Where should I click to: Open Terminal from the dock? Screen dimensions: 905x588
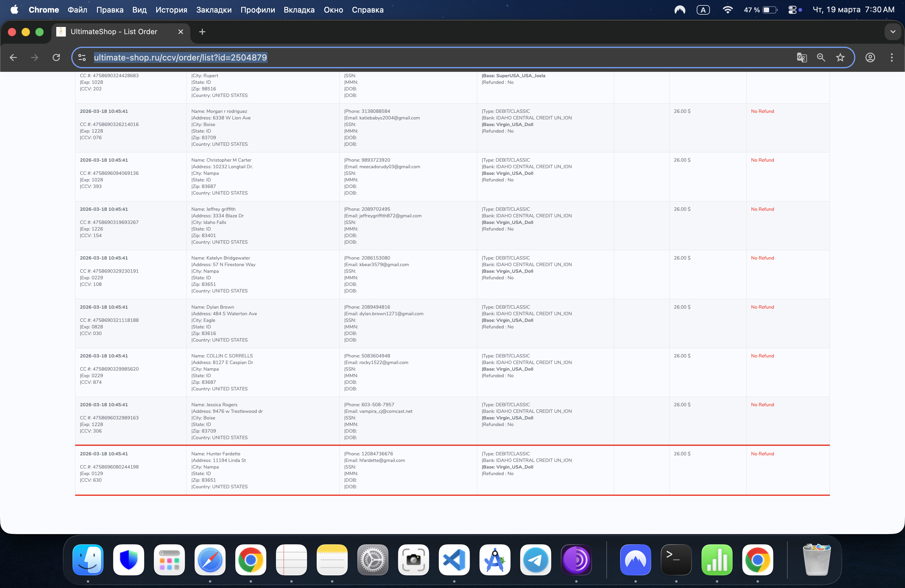(676, 560)
